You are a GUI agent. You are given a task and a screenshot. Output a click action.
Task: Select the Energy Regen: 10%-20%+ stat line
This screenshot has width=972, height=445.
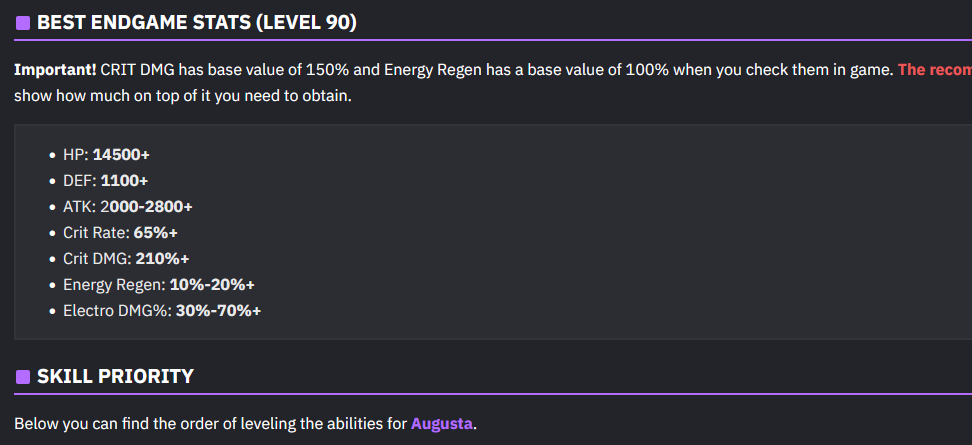point(159,285)
